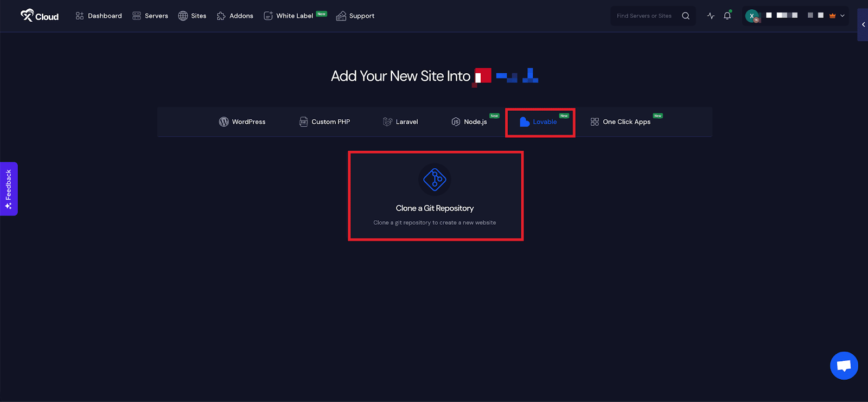Switch to the WordPress tab

click(x=242, y=122)
